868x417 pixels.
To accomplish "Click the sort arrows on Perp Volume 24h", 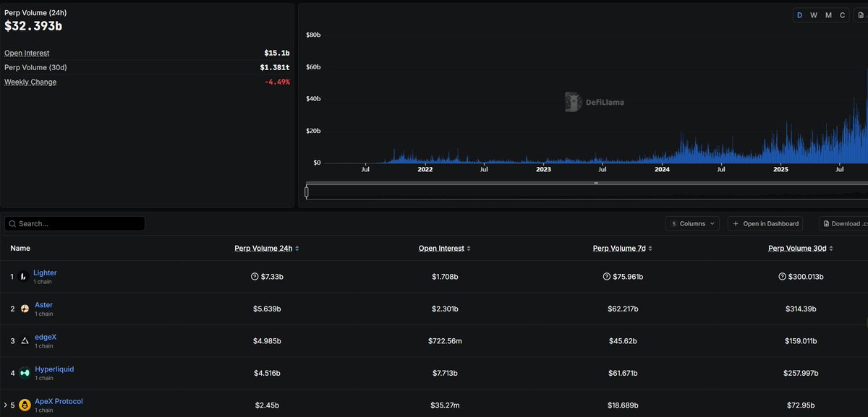I will click(297, 249).
